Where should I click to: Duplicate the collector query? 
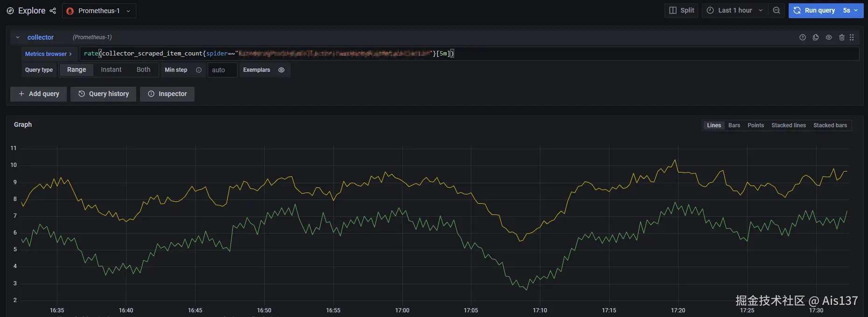(x=816, y=37)
